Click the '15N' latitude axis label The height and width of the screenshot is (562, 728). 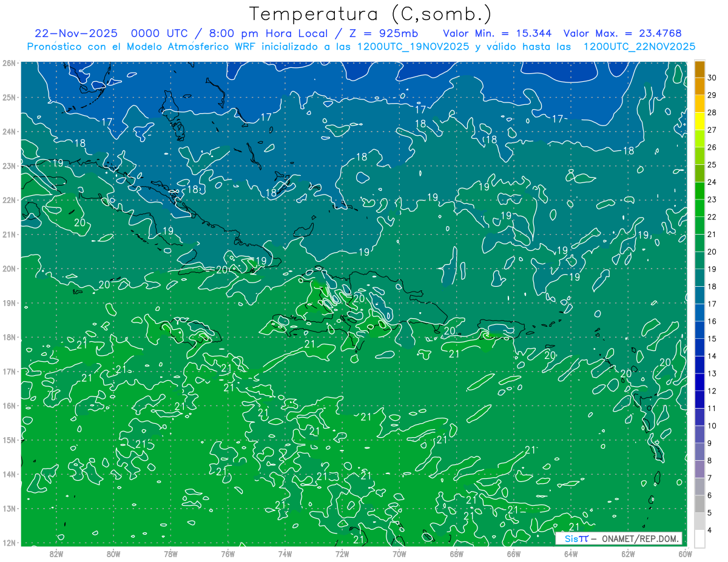pos(9,440)
